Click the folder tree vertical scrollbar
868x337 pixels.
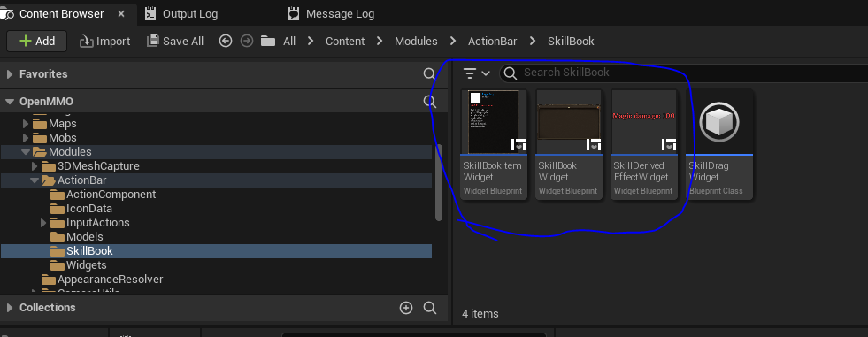tap(440, 182)
